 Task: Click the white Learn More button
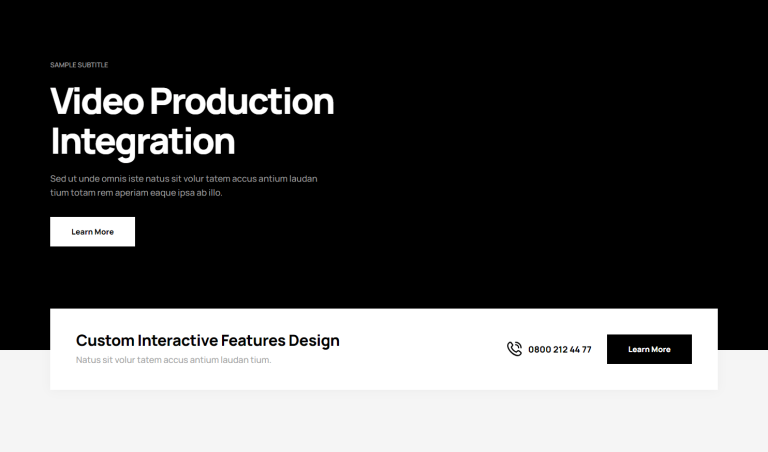tap(92, 232)
